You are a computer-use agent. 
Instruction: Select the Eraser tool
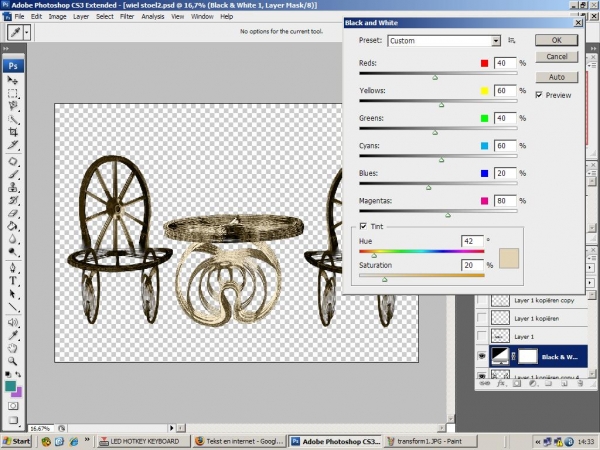click(13, 213)
